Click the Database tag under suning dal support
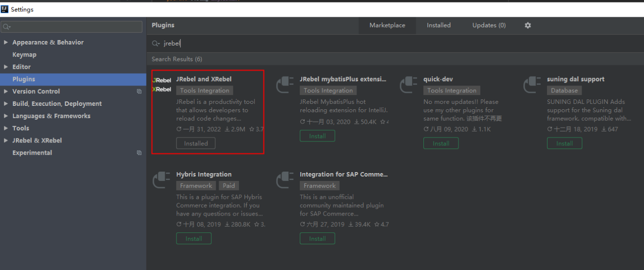This screenshot has height=270, width=644. (564, 90)
